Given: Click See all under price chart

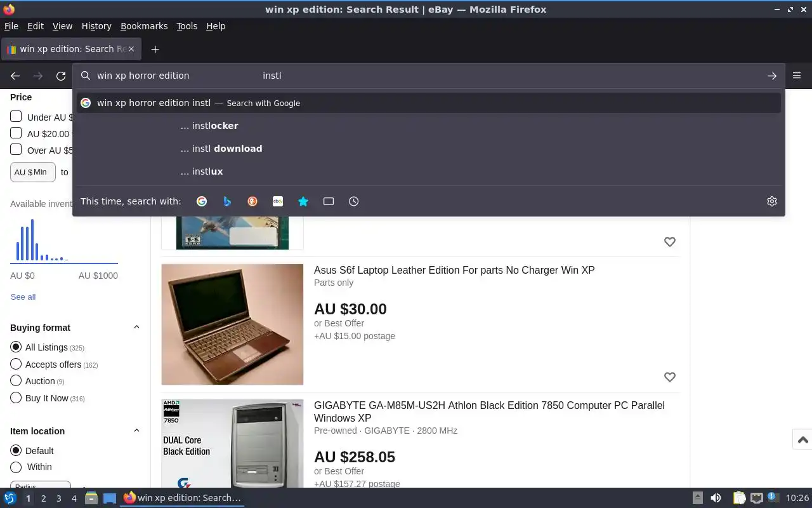Looking at the screenshot, I should pos(23,297).
